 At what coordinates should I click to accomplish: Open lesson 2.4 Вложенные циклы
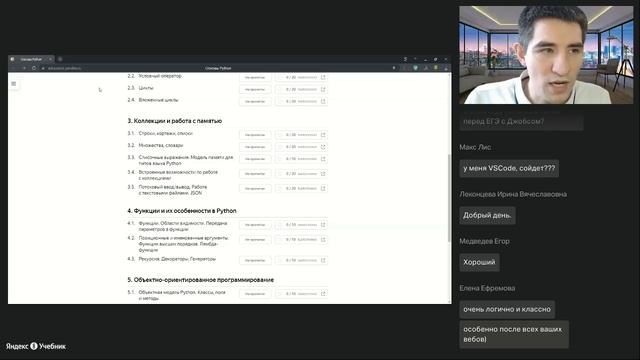(x=158, y=100)
